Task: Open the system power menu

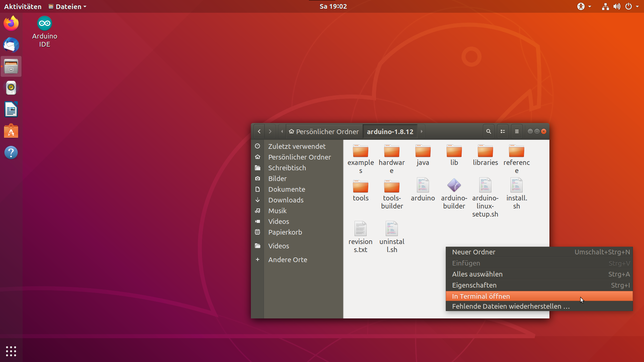Action: pyautogui.click(x=632, y=6)
